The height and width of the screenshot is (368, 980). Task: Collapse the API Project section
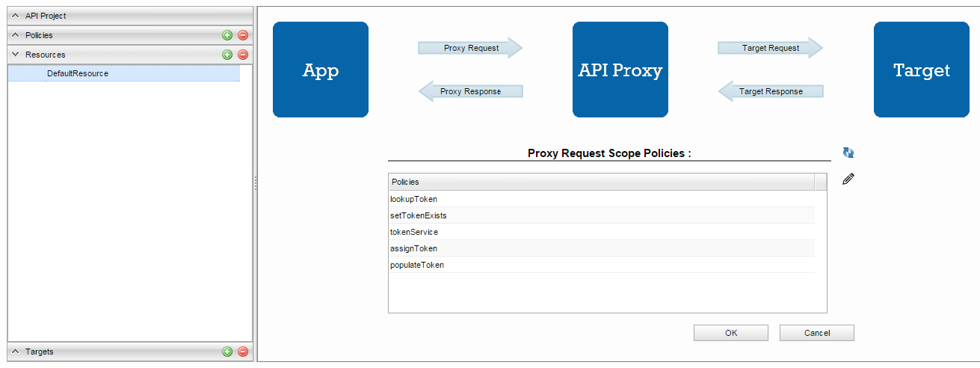point(16,16)
